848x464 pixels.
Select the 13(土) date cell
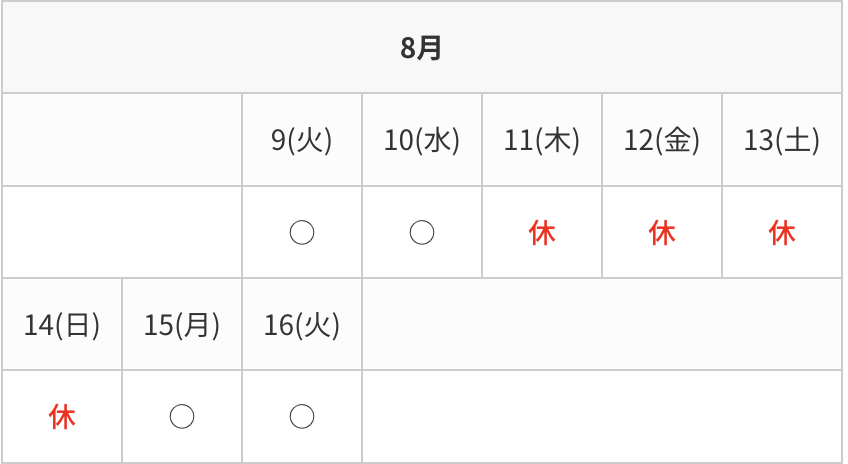coord(782,140)
